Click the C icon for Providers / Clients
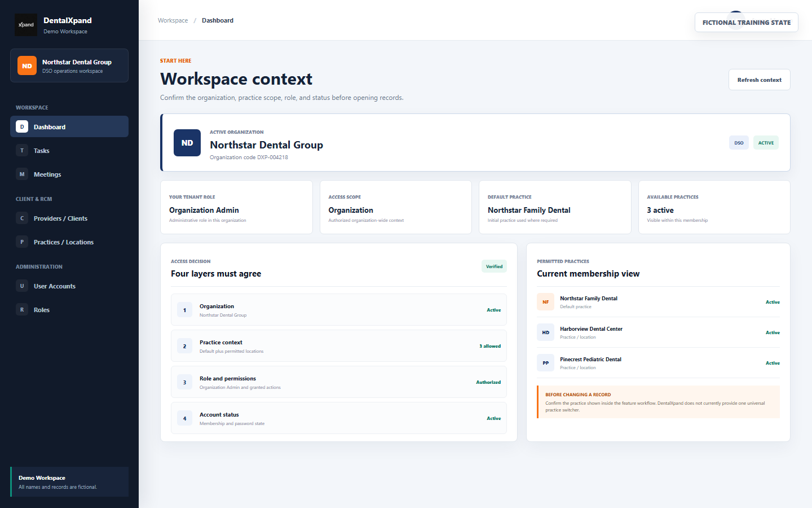 pos(22,218)
